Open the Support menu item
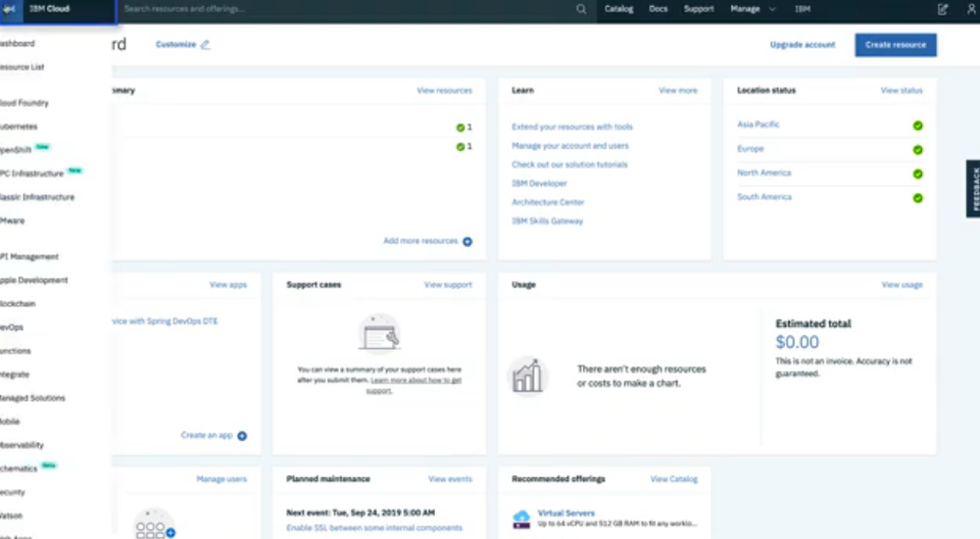Image resolution: width=980 pixels, height=539 pixels. click(x=699, y=9)
